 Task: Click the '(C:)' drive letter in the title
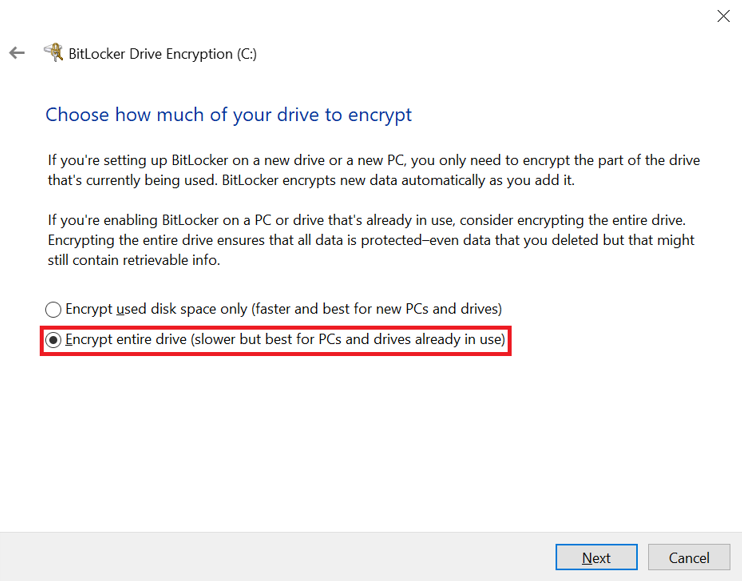(247, 54)
